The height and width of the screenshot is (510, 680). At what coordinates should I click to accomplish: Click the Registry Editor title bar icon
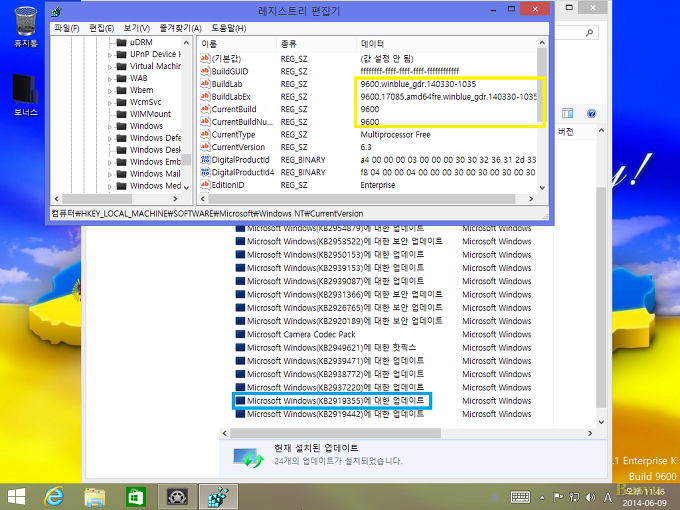[x=56, y=10]
